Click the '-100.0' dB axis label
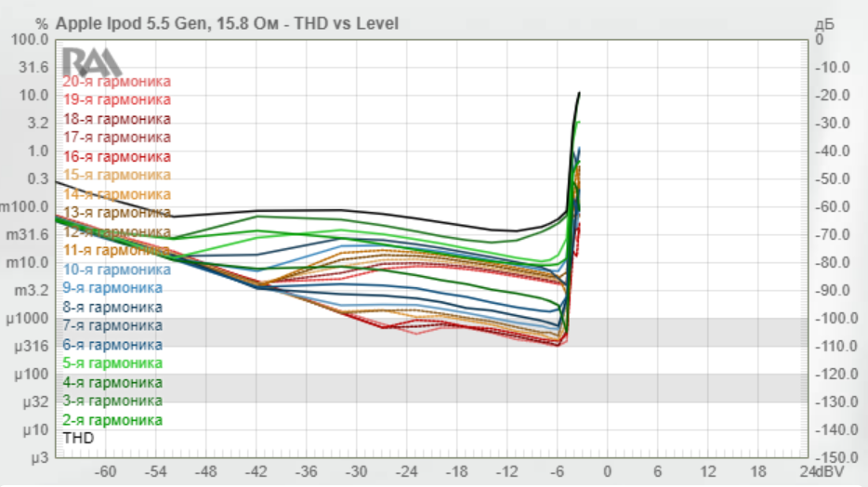This screenshot has width=868, height=487. point(837,319)
